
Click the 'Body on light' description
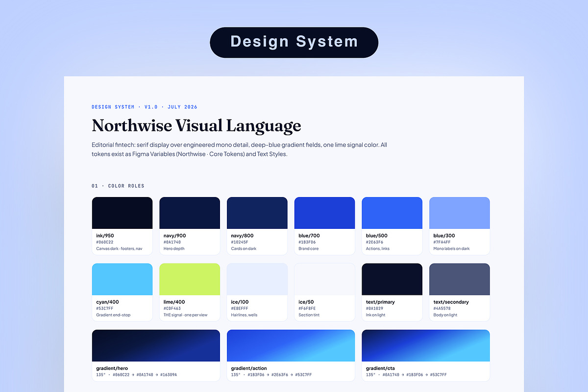pyautogui.click(x=445, y=315)
